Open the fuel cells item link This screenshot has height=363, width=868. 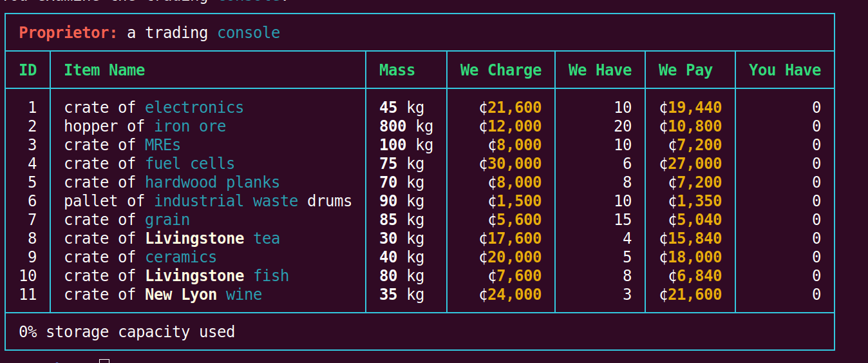pos(189,163)
